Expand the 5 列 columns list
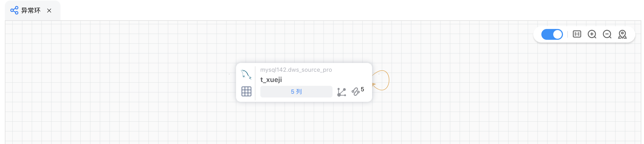The height and width of the screenshot is (144, 644). click(296, 92)
